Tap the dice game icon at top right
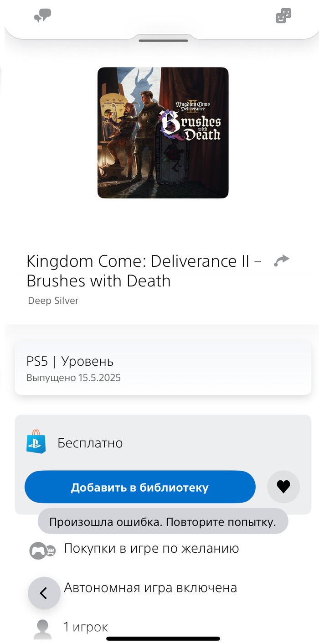Image resolution: width=319 pixels, height=644 pixels. pos(283,16)
